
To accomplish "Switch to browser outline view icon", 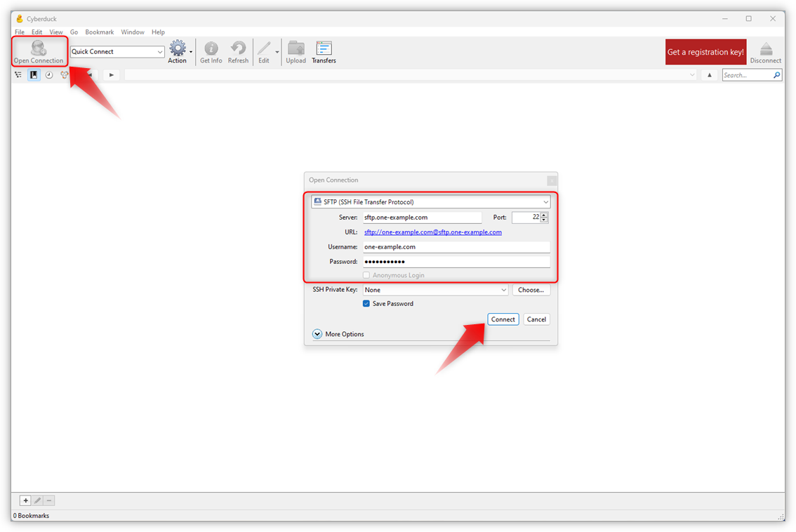I will point(18,74).
